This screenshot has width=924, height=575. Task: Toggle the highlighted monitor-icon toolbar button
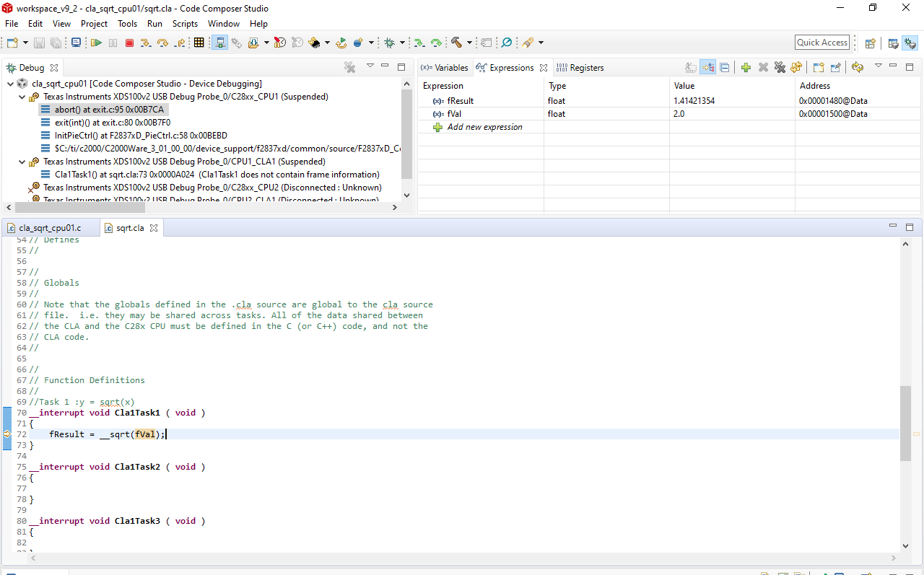tap(220, 43)
